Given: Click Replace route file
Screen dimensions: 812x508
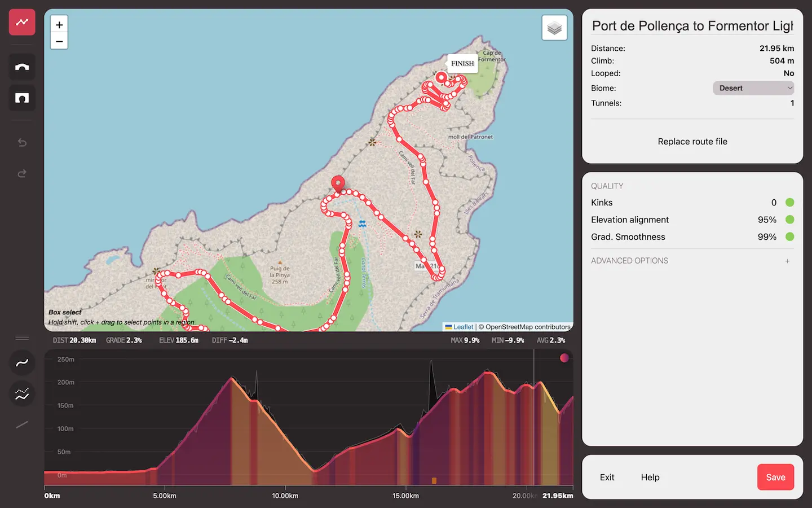Looking at the screenshot, I should [x=692, y=142].
